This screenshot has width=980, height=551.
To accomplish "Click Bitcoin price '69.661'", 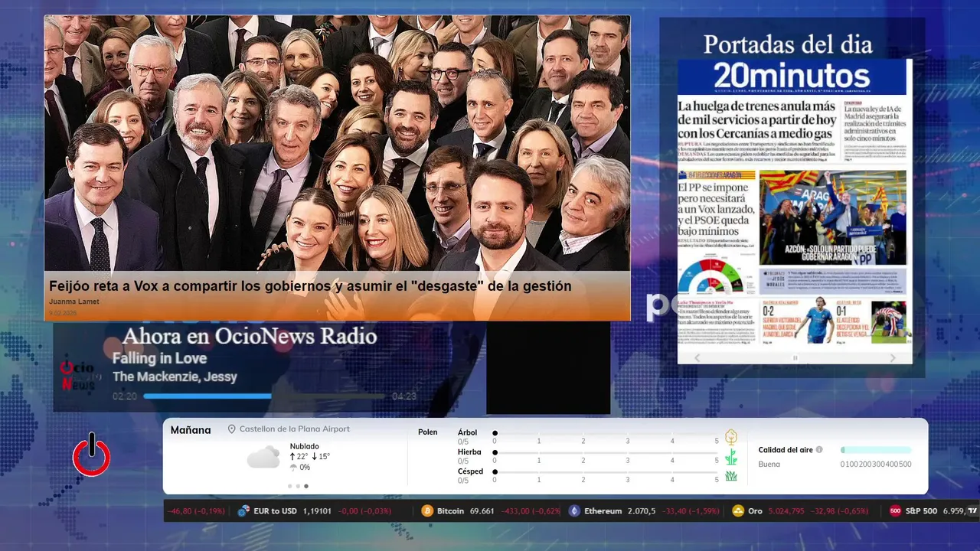I will (482, 511).
